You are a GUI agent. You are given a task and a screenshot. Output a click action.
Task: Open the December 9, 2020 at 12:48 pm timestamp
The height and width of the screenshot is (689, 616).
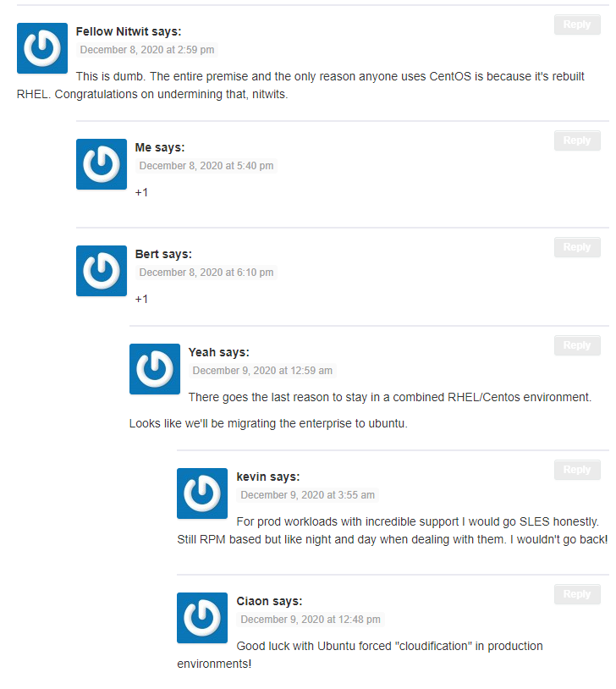(311, 619)
